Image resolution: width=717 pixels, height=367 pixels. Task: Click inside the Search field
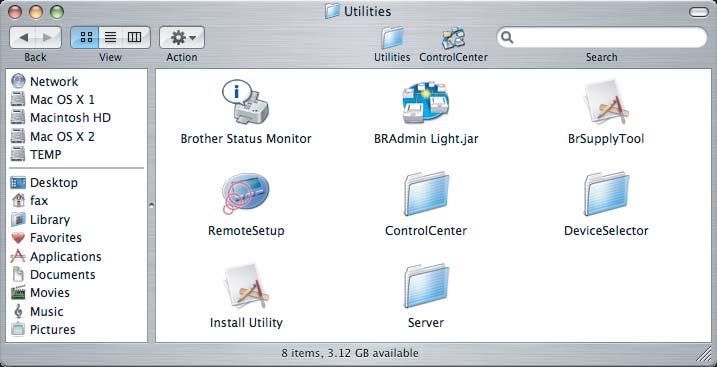pyautogui.click(x=602, y=37)
